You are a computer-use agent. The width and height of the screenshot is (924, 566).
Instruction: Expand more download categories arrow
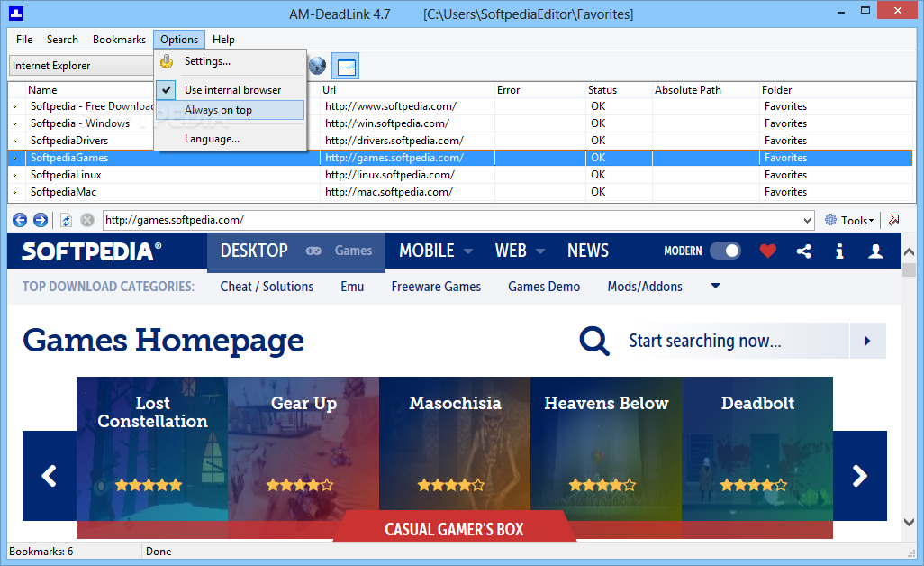715,286
